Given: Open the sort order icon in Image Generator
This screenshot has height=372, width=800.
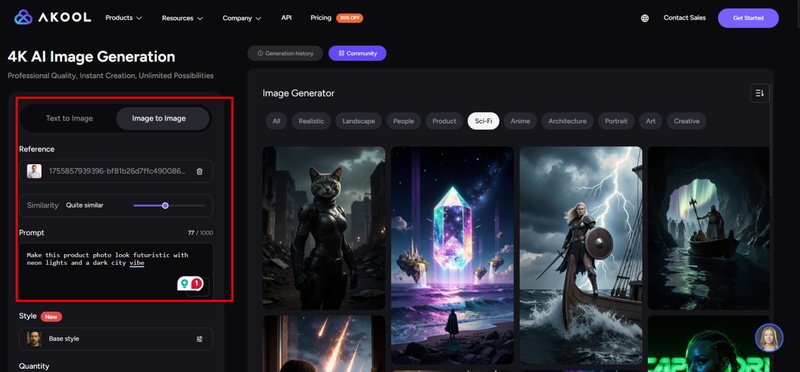Looking at the screenshot, I should (760, 93).
